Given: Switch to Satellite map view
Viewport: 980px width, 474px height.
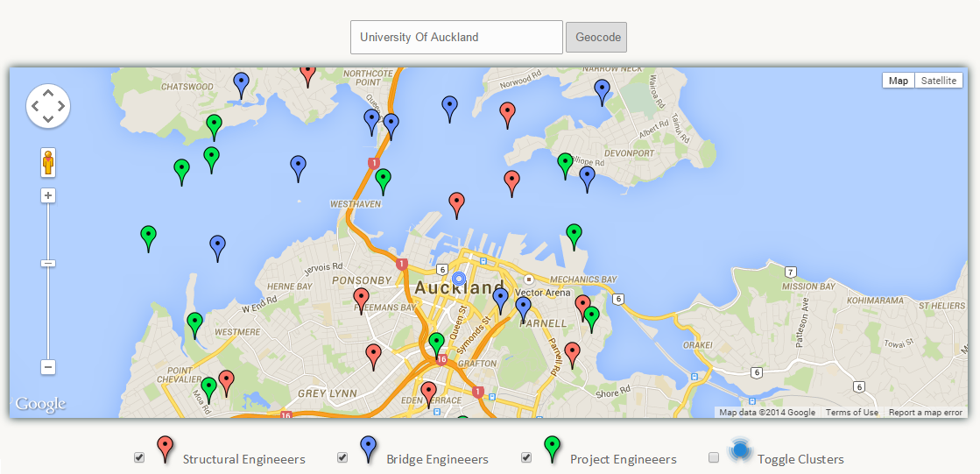Looking at the screenshot, I should point(938,81).
